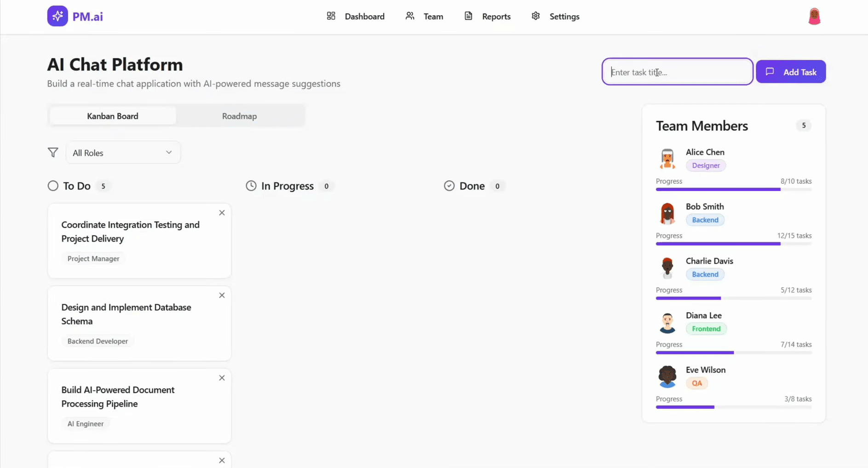Click the PM.ai sparkle logo icon
This screenshot has width=868, height=468.
pyautogui.click(x=57, y=16)
